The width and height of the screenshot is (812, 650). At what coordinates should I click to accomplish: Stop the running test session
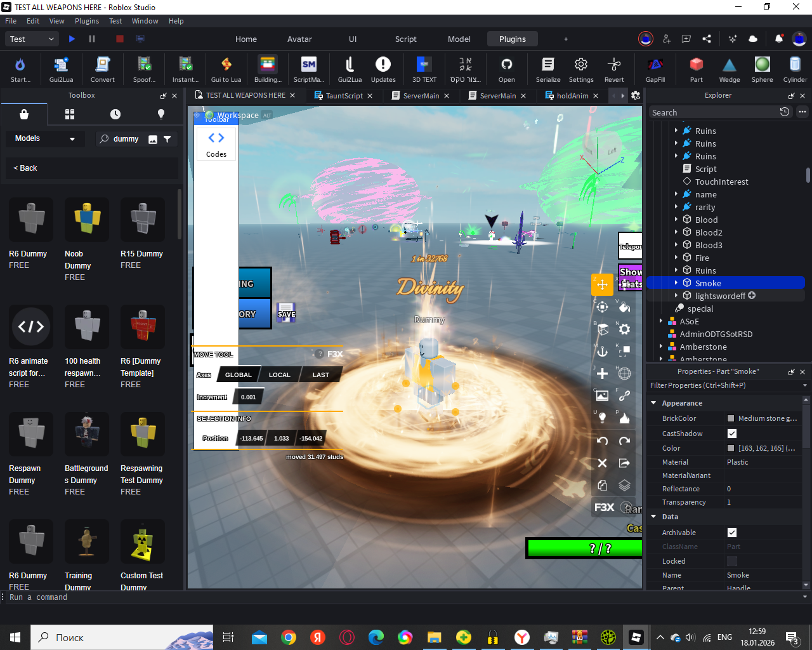coord(120,39)
